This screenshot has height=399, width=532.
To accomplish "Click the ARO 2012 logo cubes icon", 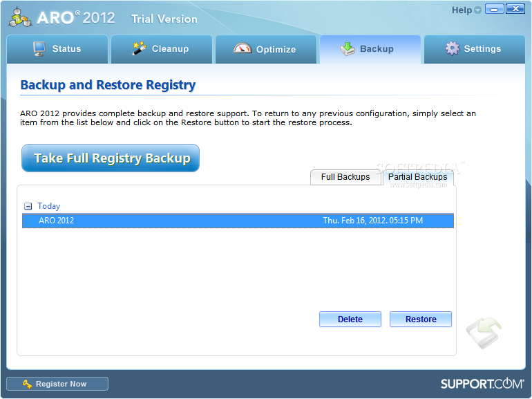I will tap(19, 17).
